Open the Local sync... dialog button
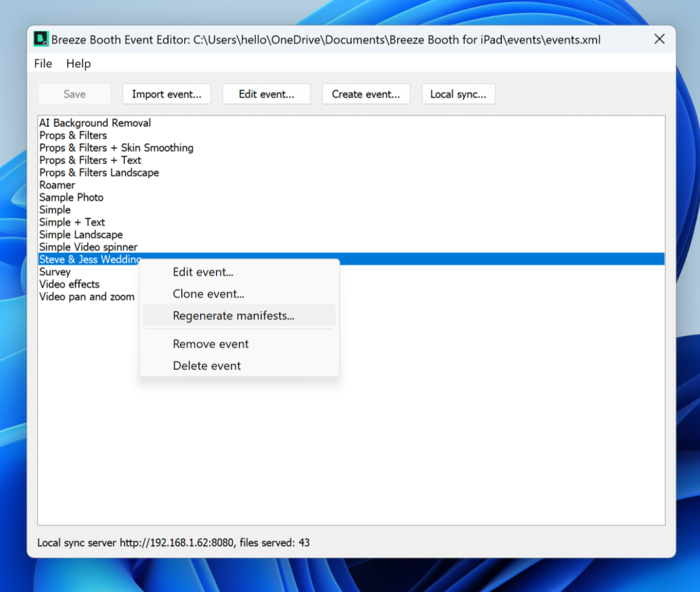This screenshot has height=592, width=700. pyautogui.click(x=458, y=94)
